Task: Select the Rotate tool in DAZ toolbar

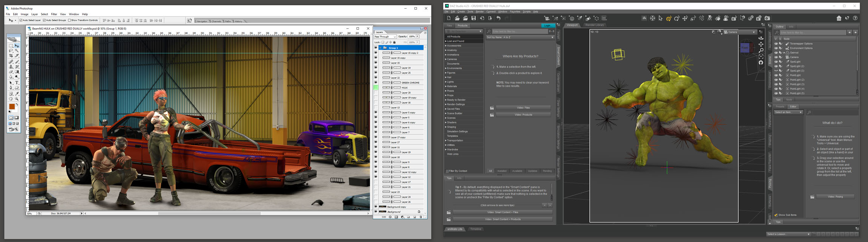Action: click(x=677, y=18)
